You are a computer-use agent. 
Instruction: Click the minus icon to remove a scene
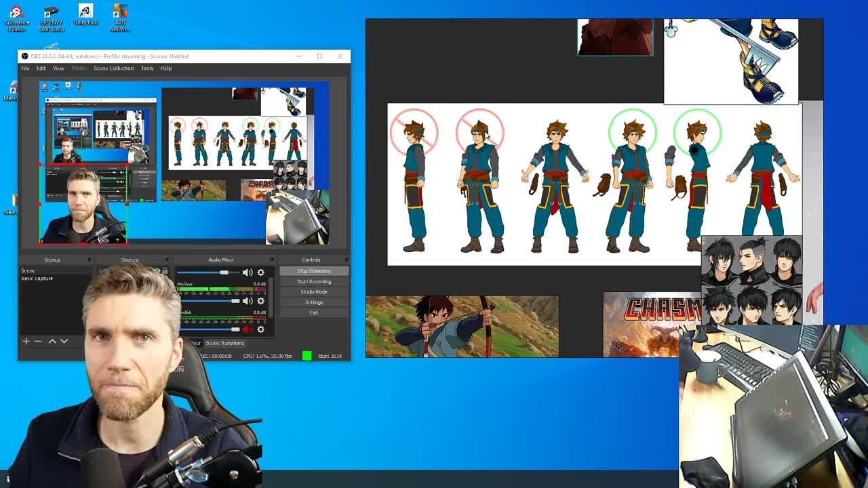[x=37, y=341]
